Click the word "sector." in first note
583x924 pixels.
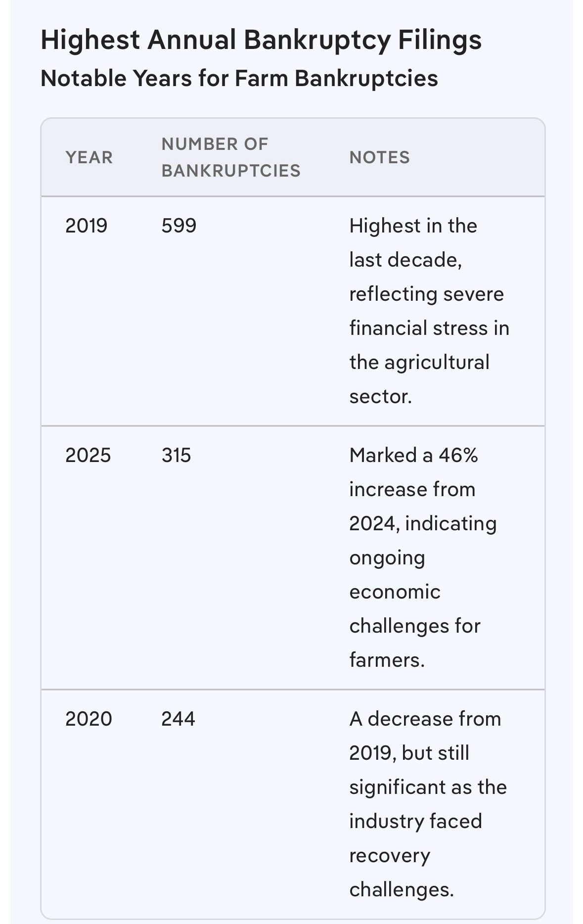point(380,396)
